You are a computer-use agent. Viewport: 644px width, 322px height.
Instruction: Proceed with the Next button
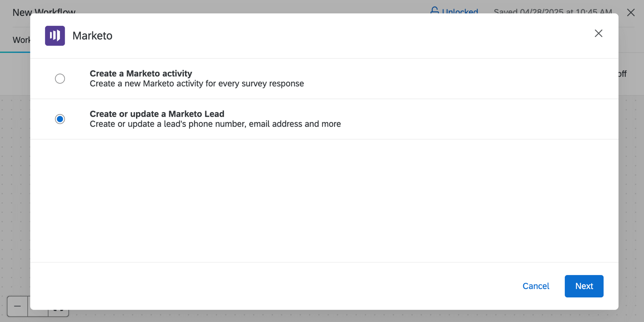[x=584, y=286]
